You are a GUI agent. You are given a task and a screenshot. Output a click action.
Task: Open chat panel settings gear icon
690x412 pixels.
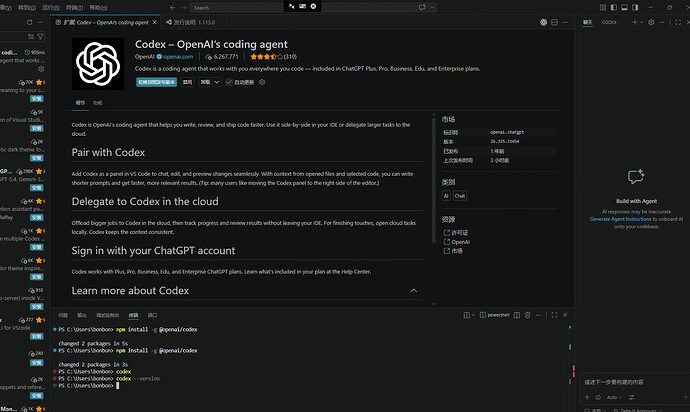pyautogui.click(x=651, y=22)
